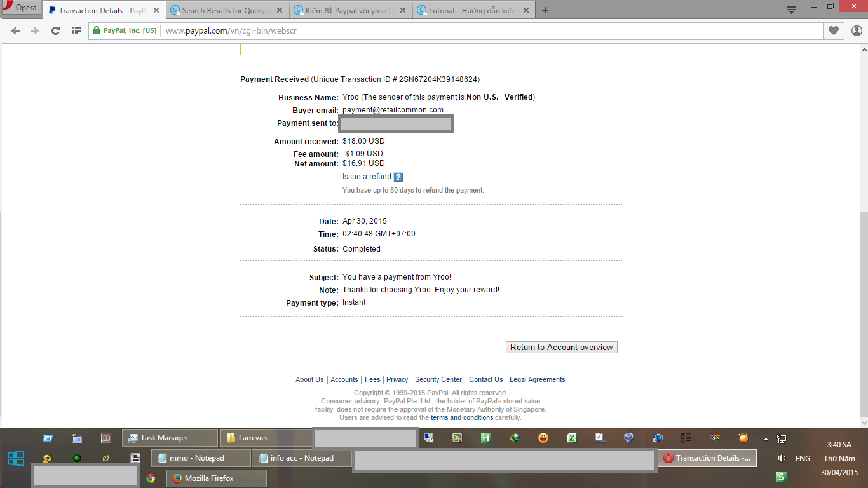Switch to the Search Results for Query tab
Screen dimensions: 868x488
227,10
